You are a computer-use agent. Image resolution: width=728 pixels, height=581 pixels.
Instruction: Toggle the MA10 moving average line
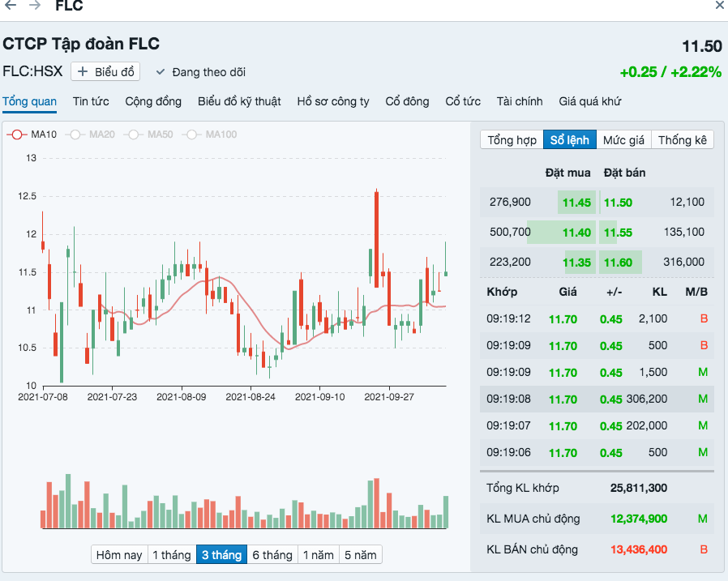(x=32, y=135)
